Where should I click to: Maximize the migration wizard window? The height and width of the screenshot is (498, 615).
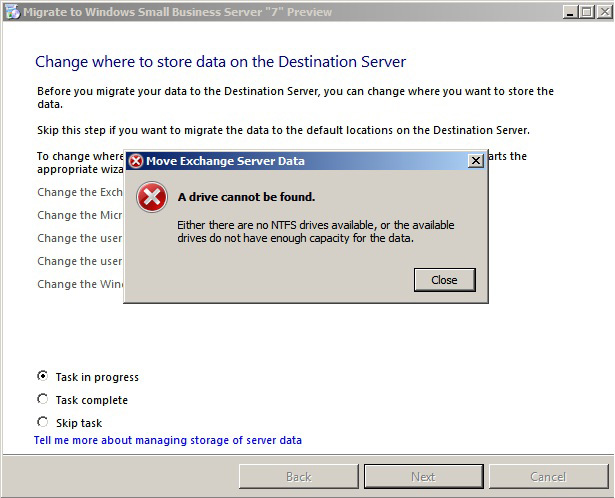click(585, 12)
